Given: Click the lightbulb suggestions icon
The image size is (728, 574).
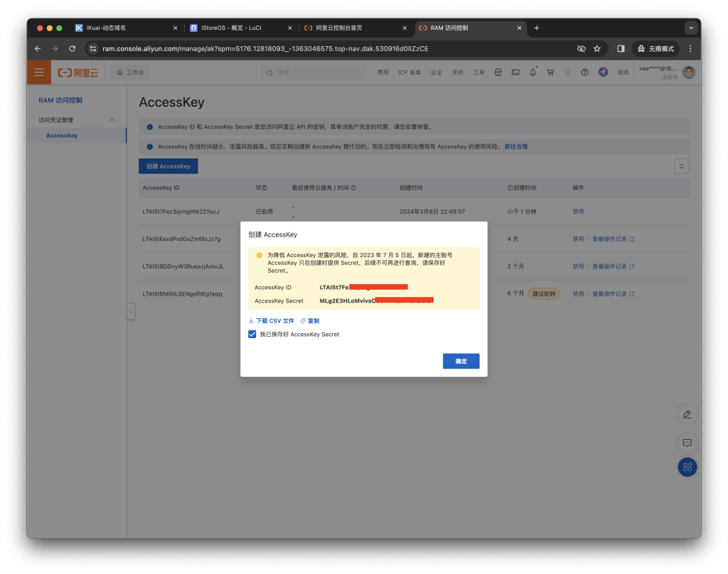Looking at the screenshot, I should tap(567, 72).
